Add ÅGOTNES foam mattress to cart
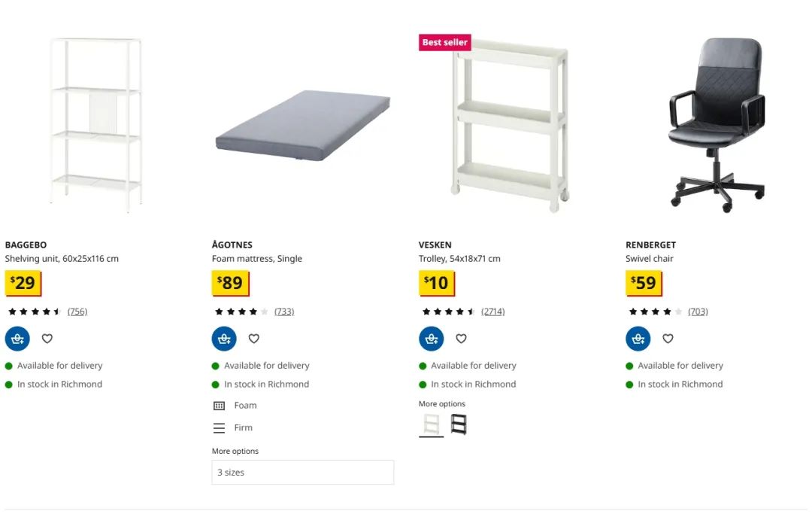This screenshot has width=812, height=514. tap(224, 339)
